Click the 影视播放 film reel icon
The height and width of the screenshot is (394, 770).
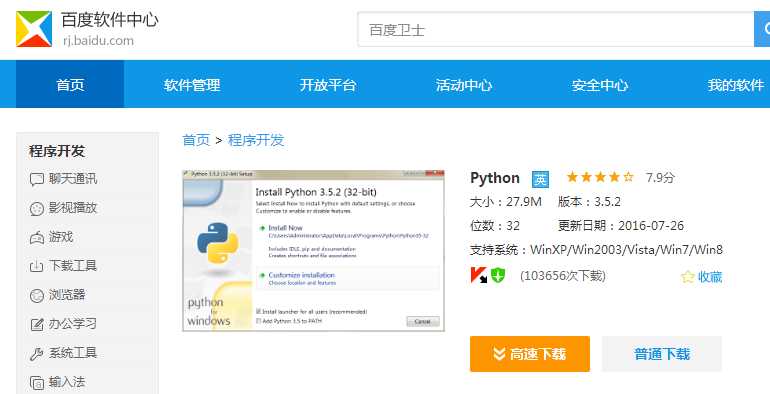point(37,209)
